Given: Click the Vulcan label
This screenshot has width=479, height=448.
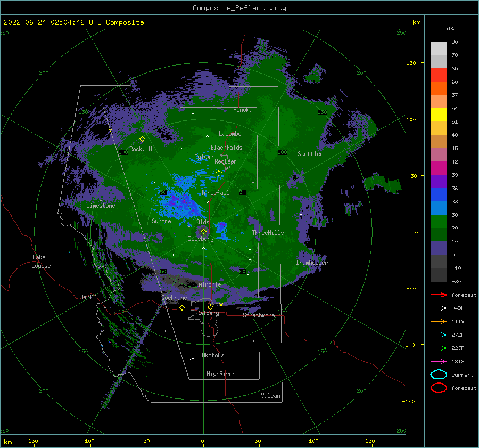Looking at the screenshot, I should [x=270, y=396].
